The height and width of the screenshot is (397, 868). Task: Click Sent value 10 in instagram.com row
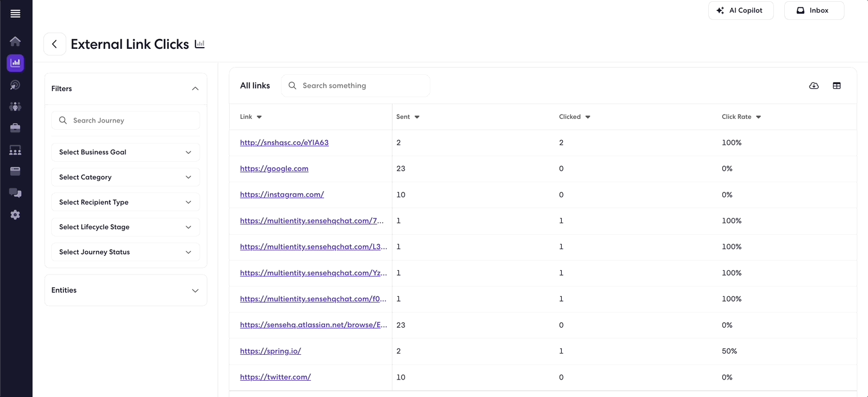401,195
